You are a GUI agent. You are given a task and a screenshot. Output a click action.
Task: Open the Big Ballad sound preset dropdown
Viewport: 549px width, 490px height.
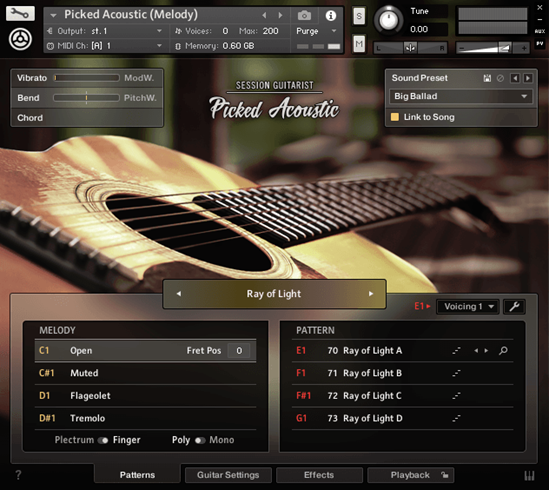[x=461, y=96]
